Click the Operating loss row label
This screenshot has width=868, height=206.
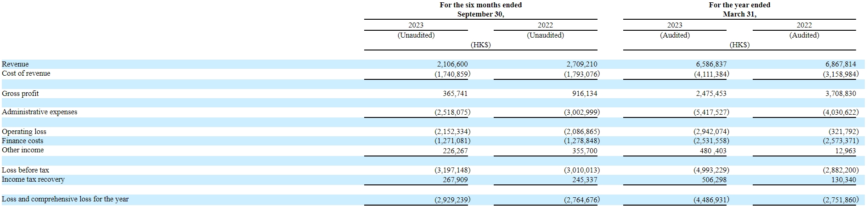[x=24, y=132]
